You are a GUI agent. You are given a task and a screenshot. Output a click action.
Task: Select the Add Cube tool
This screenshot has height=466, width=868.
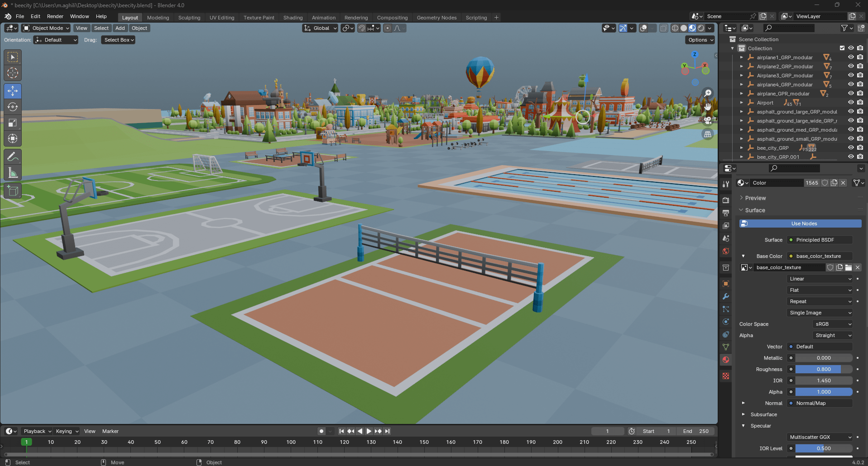(13, 191)
